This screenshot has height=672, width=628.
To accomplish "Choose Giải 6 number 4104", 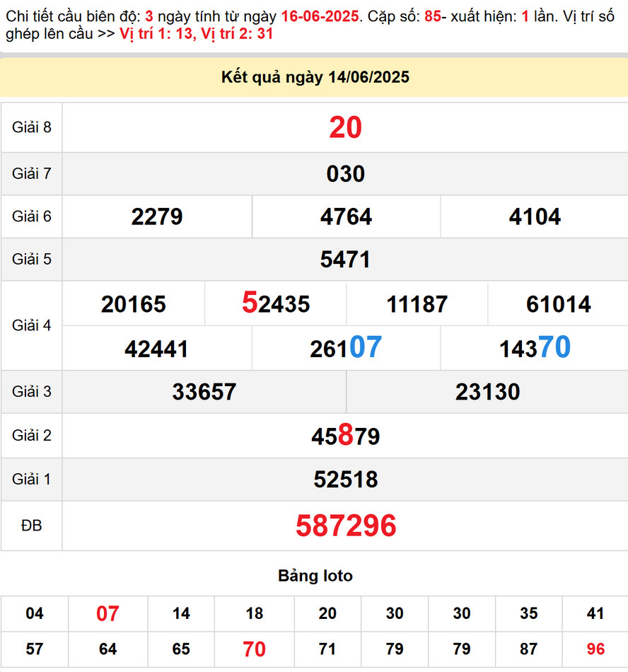I will [x=535, y=216].
